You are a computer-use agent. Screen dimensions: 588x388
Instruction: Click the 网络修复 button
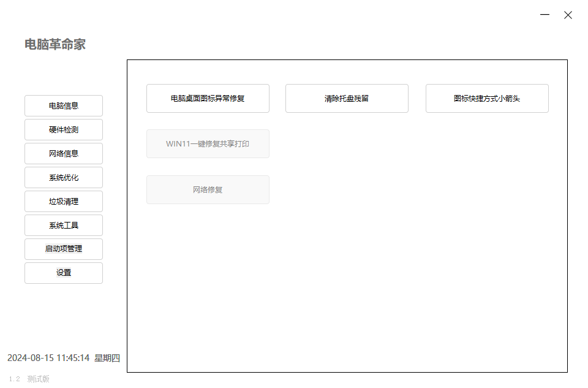tap(208, 190)
